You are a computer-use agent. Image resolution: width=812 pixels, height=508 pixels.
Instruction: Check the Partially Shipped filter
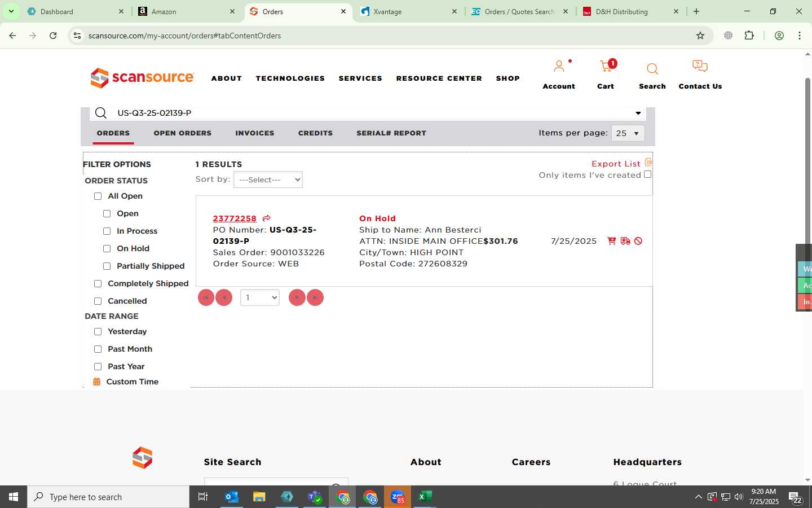107,266
